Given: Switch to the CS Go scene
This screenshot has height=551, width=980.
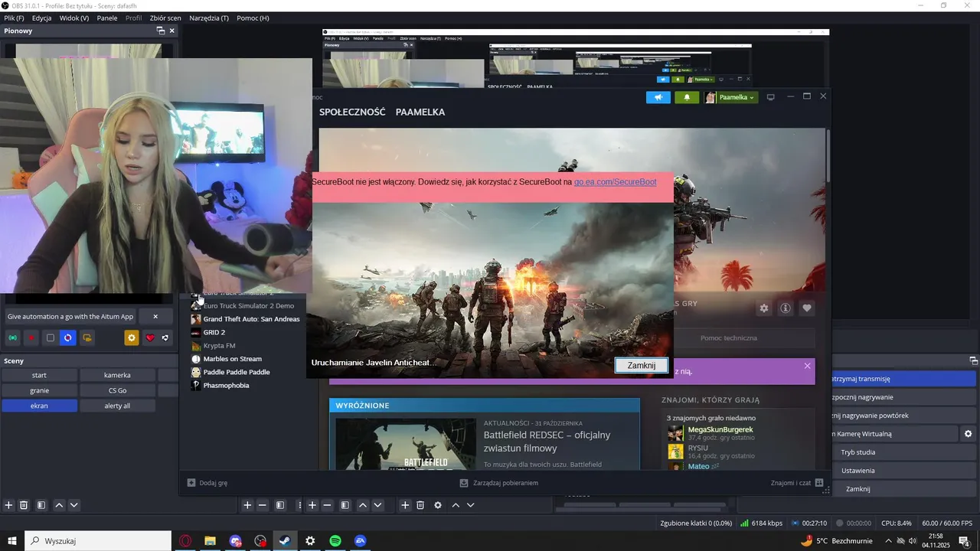Looking at the screenshot, I should (117, 390).
